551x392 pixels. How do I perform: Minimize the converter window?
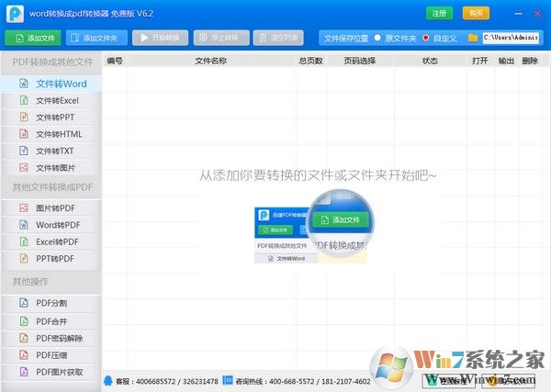(518, 14)
